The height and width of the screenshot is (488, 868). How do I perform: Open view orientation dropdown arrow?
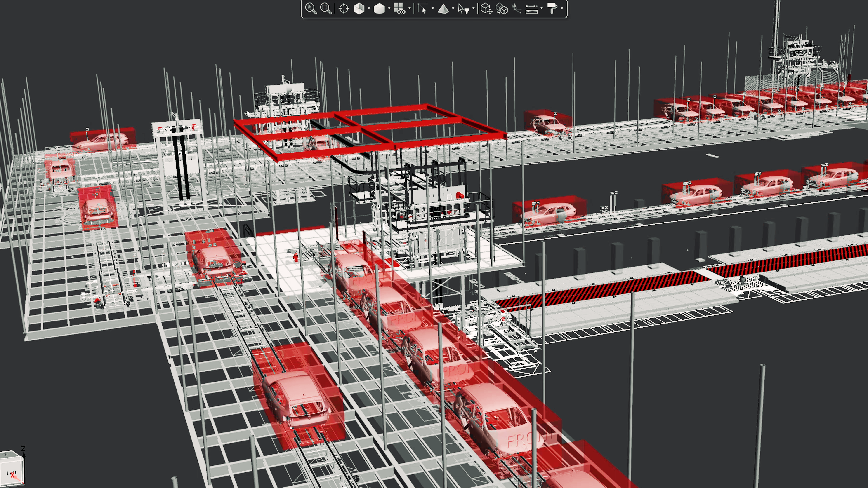369,9
